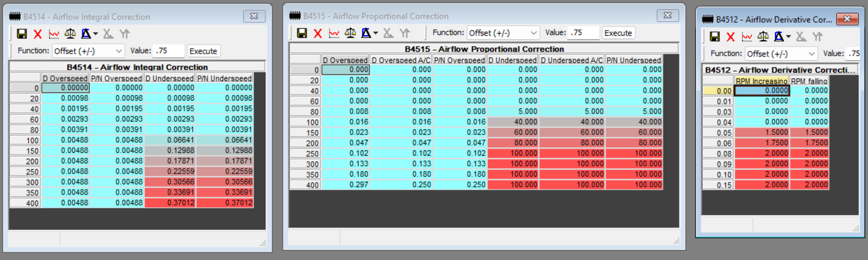868x260 pixels.
Task: Click the smoothing icon in B4515 toolbar
Action: click(x=388, y=33)
